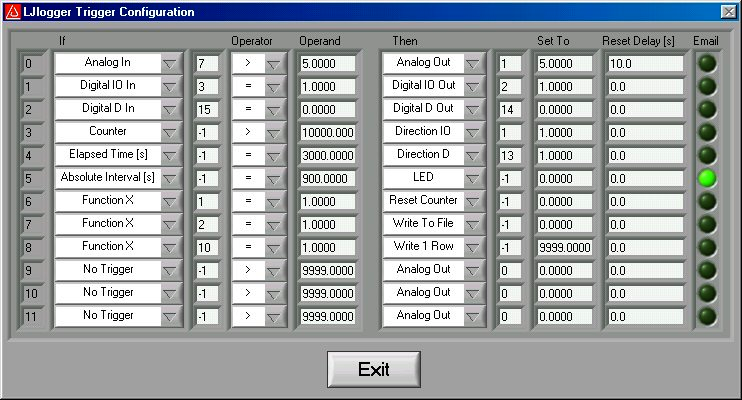Image resolution: width=742 pixels, height=400 pixels.
Task: Toggle the Email LED for row 3
Action: point(708,133)
